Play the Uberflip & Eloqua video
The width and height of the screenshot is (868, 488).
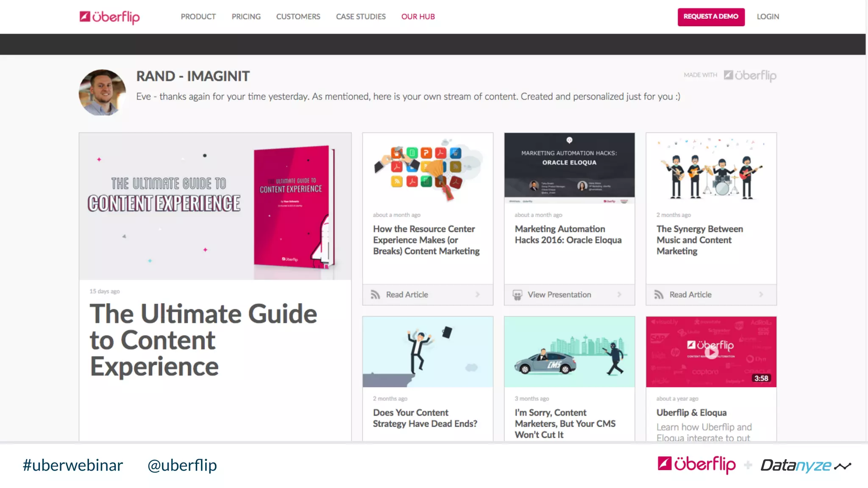[711, 352]
